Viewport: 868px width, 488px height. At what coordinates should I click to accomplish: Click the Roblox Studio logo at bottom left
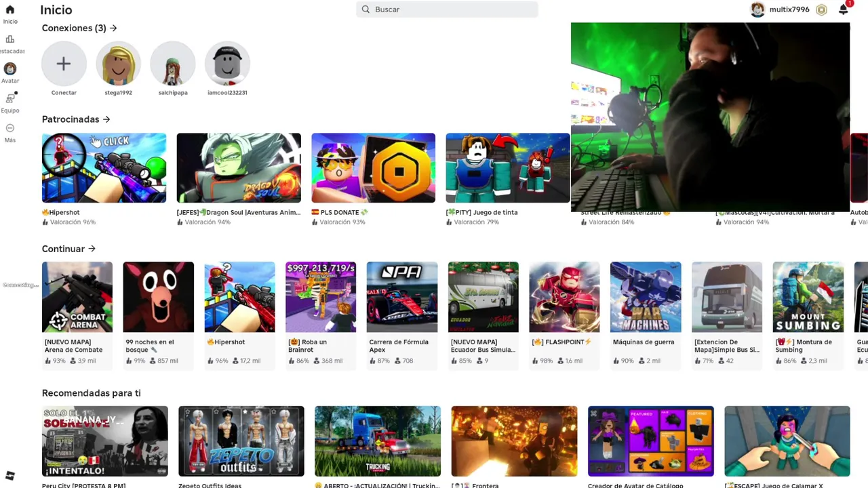click(x=9, y=475)
